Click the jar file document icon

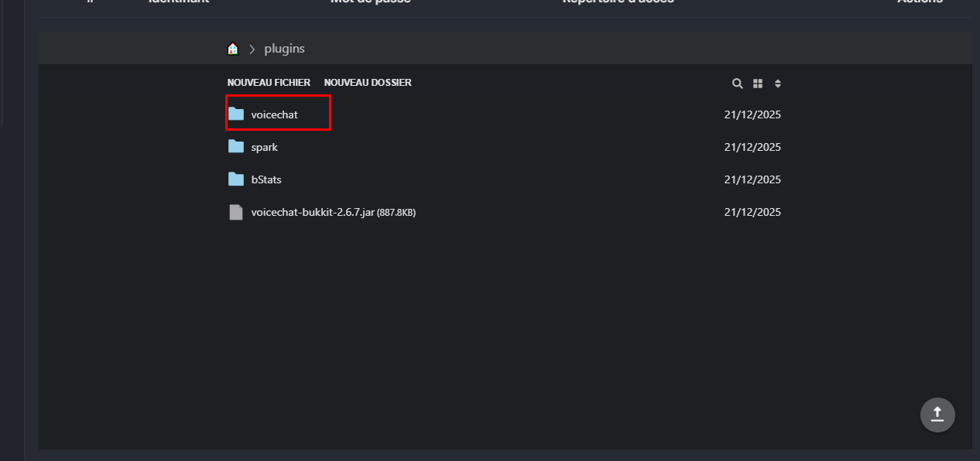(236, 212)
